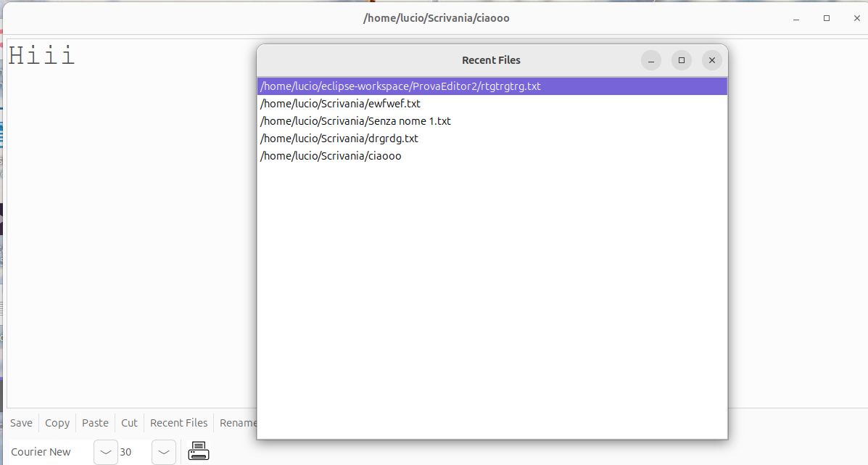Click the Courier New font name field
Image resolution: width=868 pixels, height=465 pixels.
click(41, 451)
